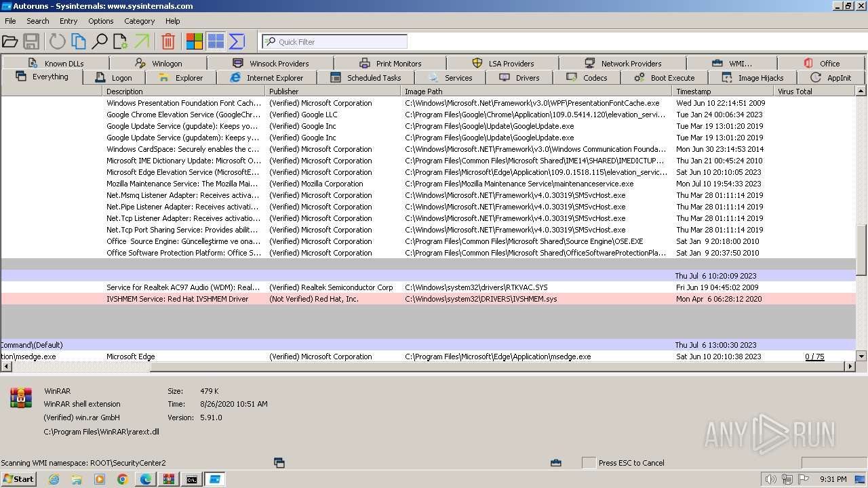Sort by the Virus Total column header
The width and height of the screenshot is (868, 488).
click(x=814, y=91)
